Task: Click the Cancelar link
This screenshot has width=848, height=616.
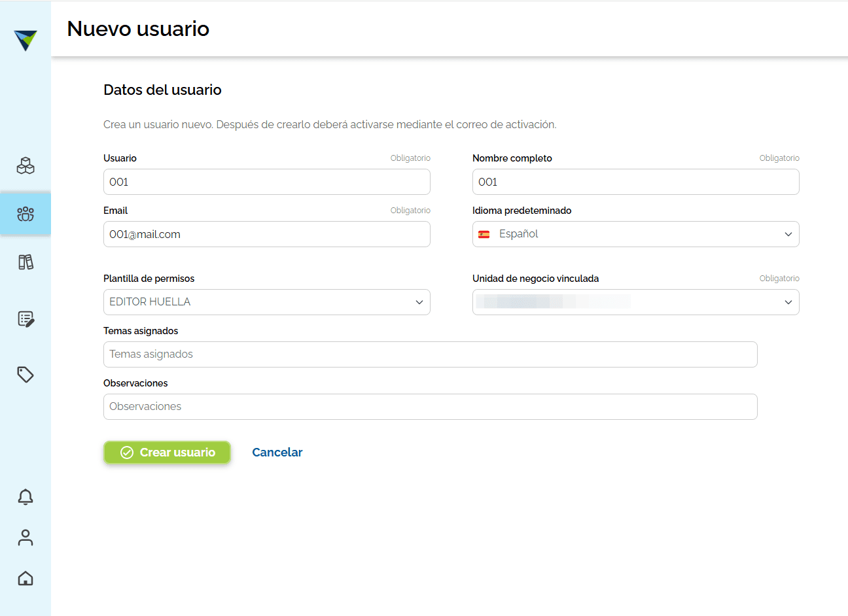Action: 277,453
